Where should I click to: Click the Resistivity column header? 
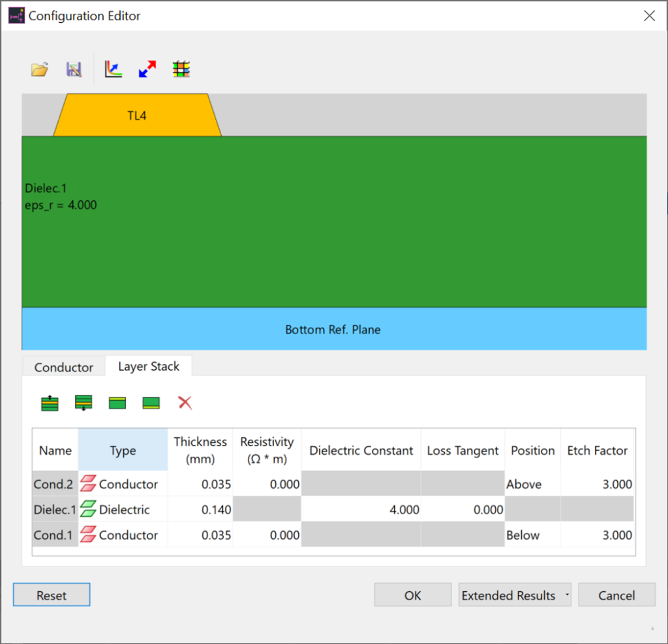click(267, 450)
